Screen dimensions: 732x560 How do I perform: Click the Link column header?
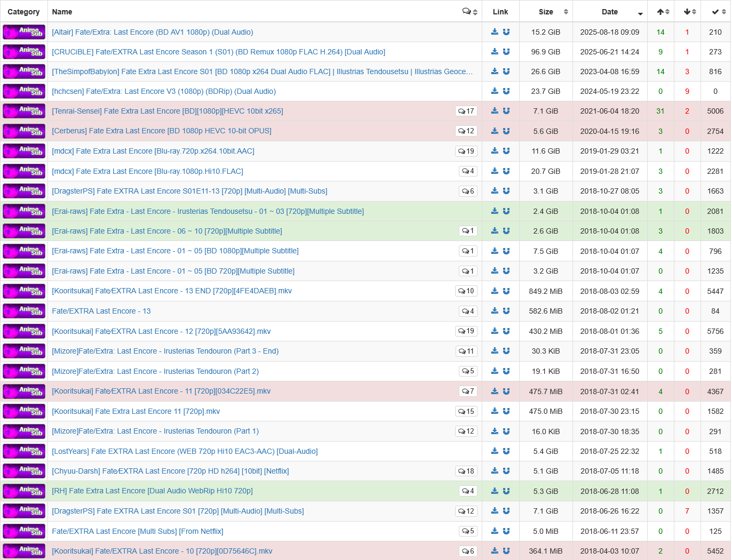point(500,12)
